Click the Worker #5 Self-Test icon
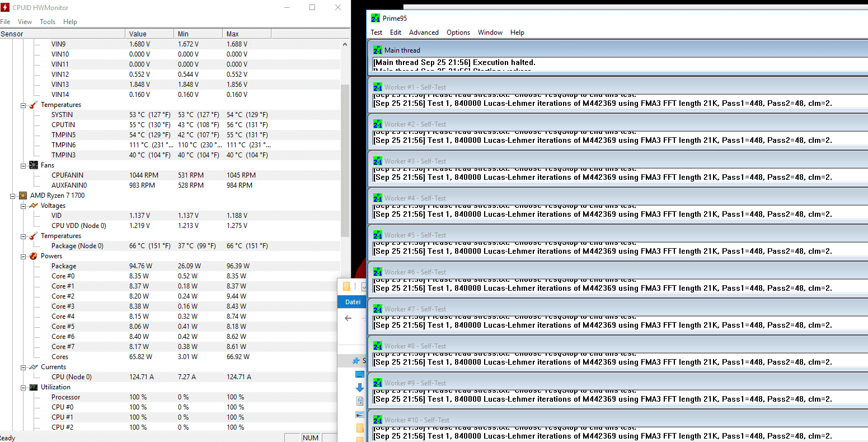 (378, 235)
